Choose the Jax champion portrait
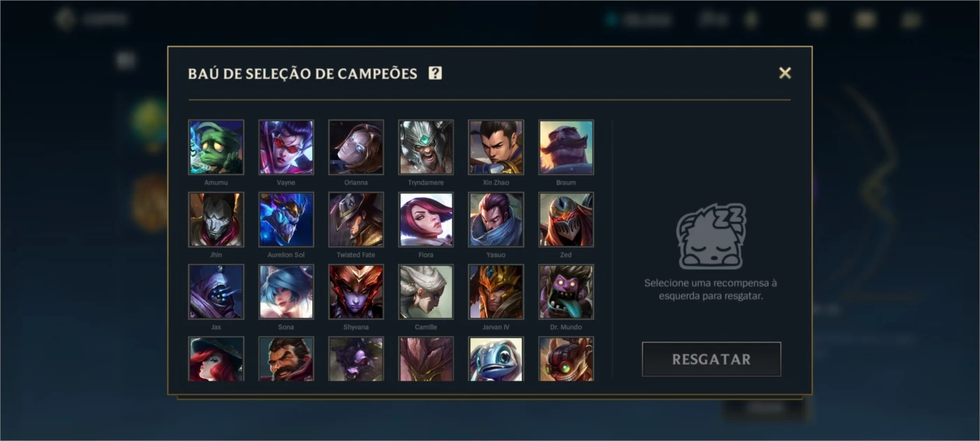The height and width of the screenshot is (441, 980). click(x=216, y=292)
